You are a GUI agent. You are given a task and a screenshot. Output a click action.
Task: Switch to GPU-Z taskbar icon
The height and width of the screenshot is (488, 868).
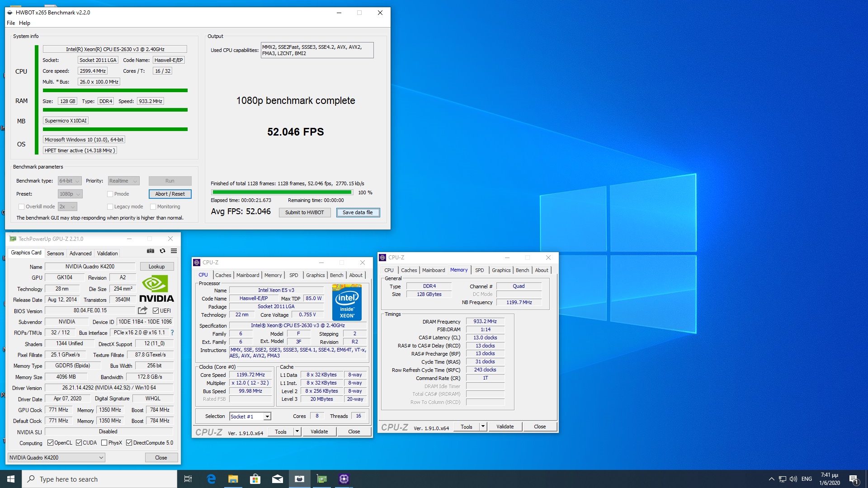coord(322,479)
